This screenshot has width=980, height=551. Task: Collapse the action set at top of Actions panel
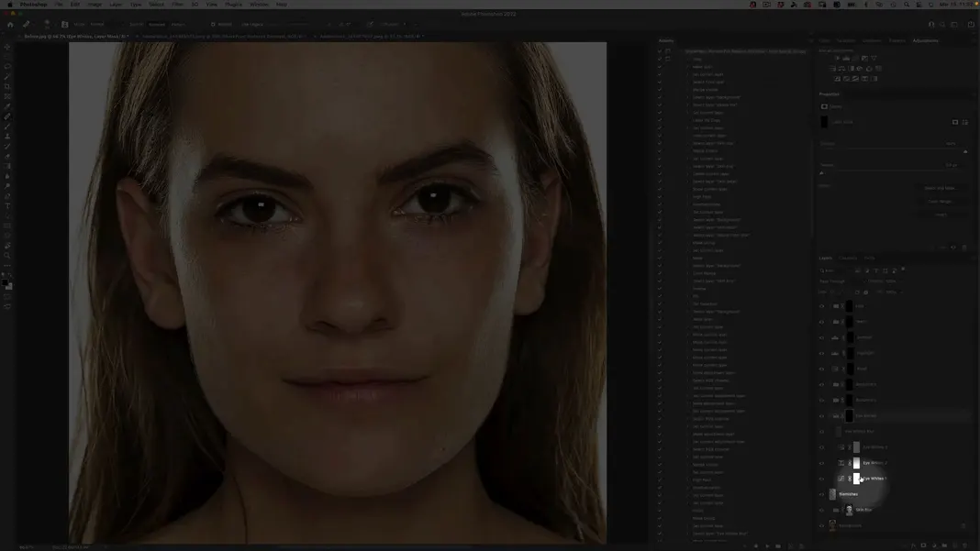[681, 51]
